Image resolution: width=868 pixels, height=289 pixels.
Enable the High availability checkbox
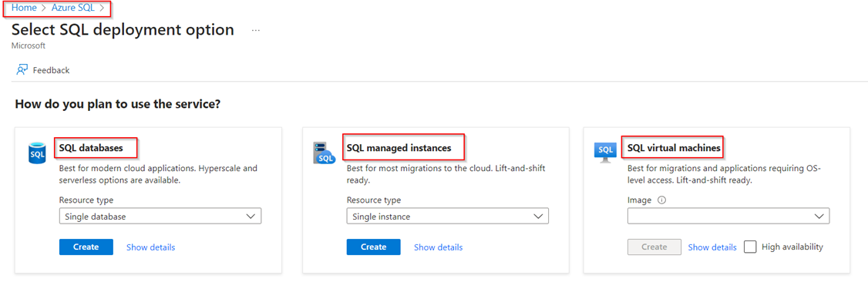[750, 247]
